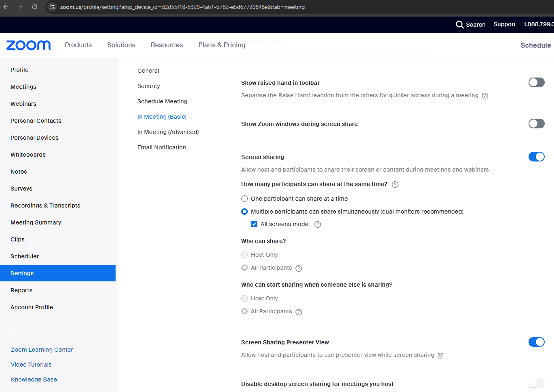Click help icon beside simultaneous sharing question
554x392 pixels.
[x=395, y=184]
